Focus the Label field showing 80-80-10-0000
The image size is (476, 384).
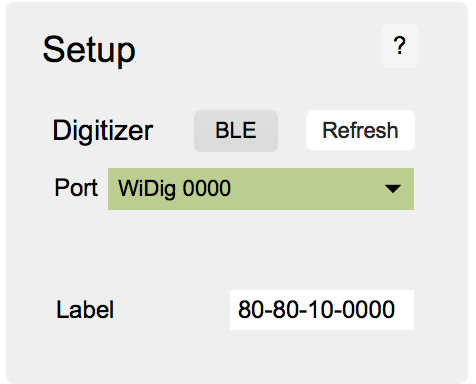tap(322, 310)
